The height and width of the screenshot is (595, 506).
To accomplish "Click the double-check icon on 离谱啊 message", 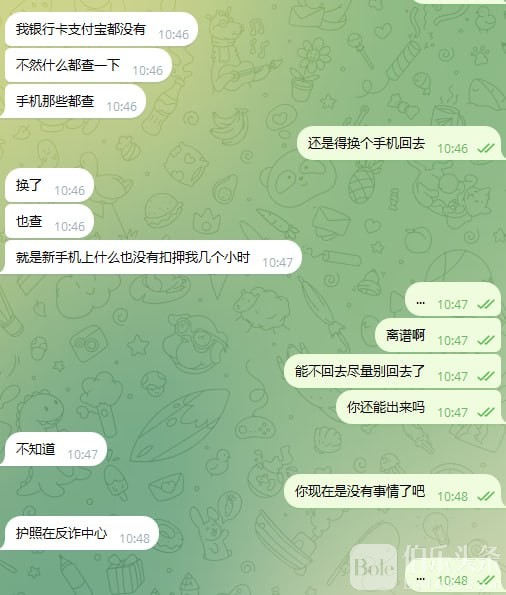I will pyautogui.click(x=486, y=340).
